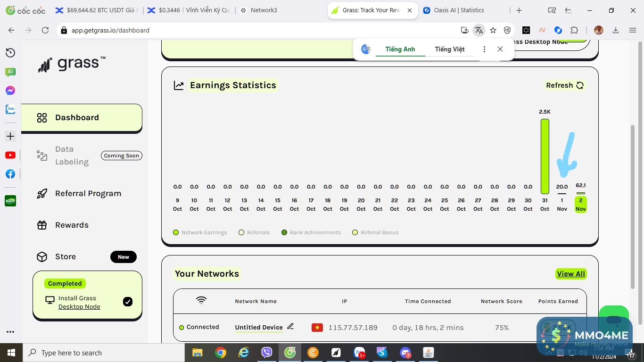Toggle Referral Bonus legend item
Image resolution: width=644 pixels, height=362 pixels.
coord(375,232)
